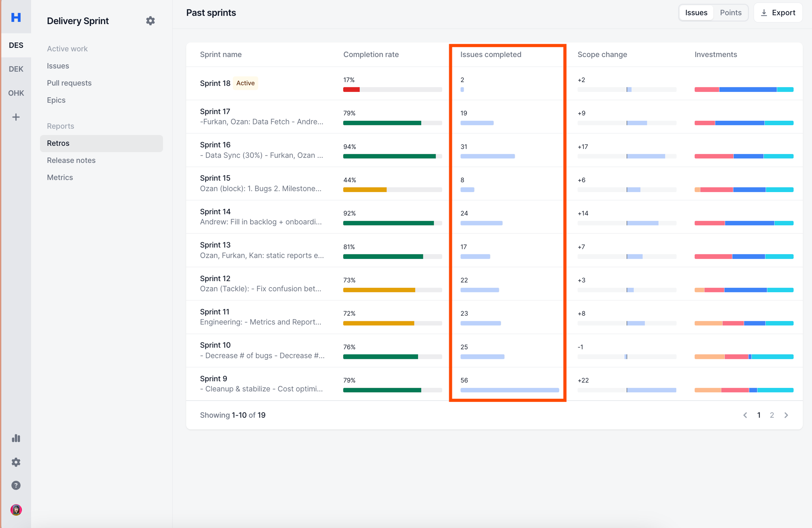Switch view toggle to Issues

(696, 13)
